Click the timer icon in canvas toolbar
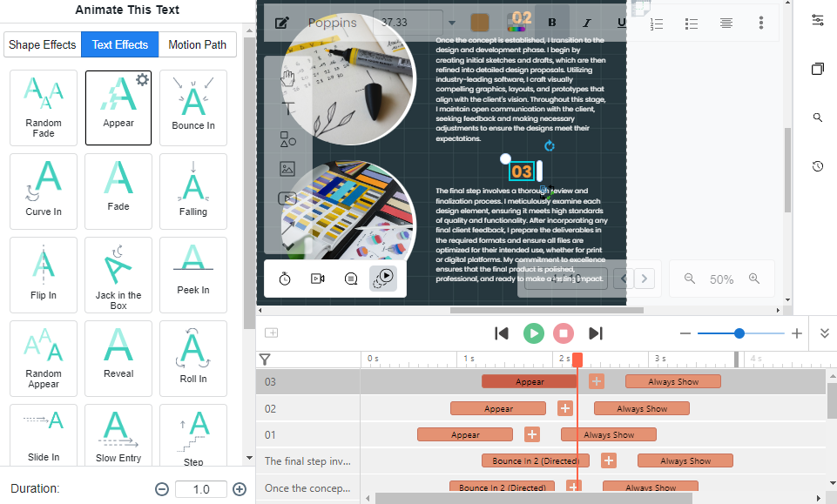Image resolution: width=837 pixels, height=504 pixels. click(x=285, y=279)
